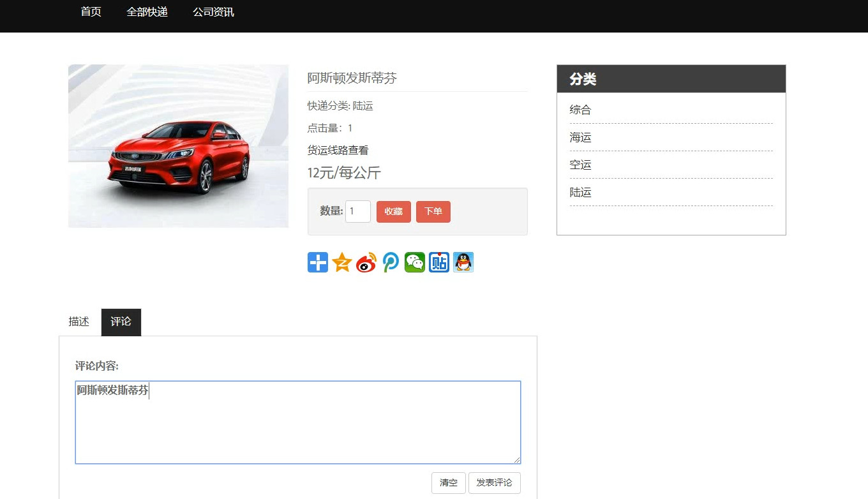Click the title 阿斯顿发斯蒂芬
Screen dimensions: 868x499
(352, 78)
